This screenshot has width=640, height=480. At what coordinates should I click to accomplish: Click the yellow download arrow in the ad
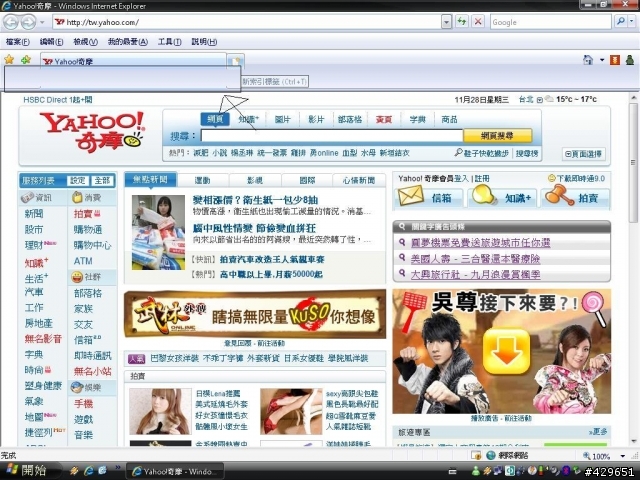tap(507, 351)
